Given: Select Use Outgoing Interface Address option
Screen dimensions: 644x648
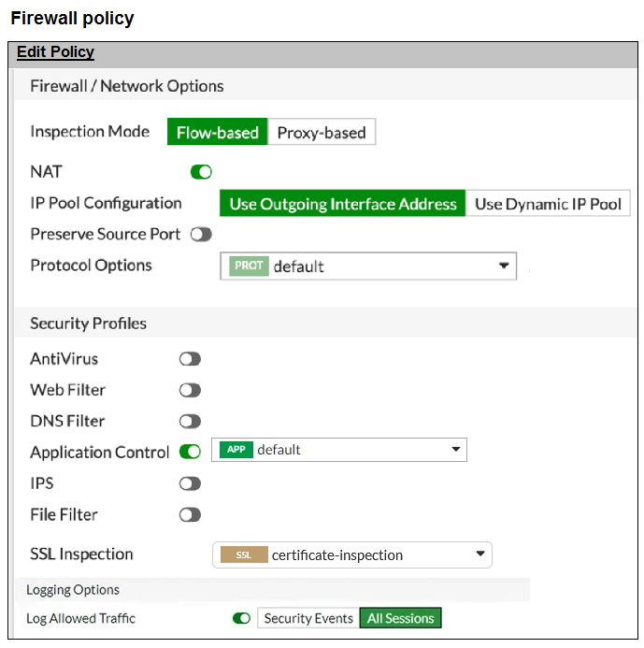Looking at the screenshot, I should [x=343, y=204].
